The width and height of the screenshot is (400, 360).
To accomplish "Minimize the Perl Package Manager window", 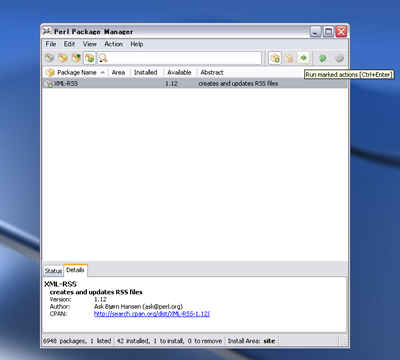I will pos(315,32).
